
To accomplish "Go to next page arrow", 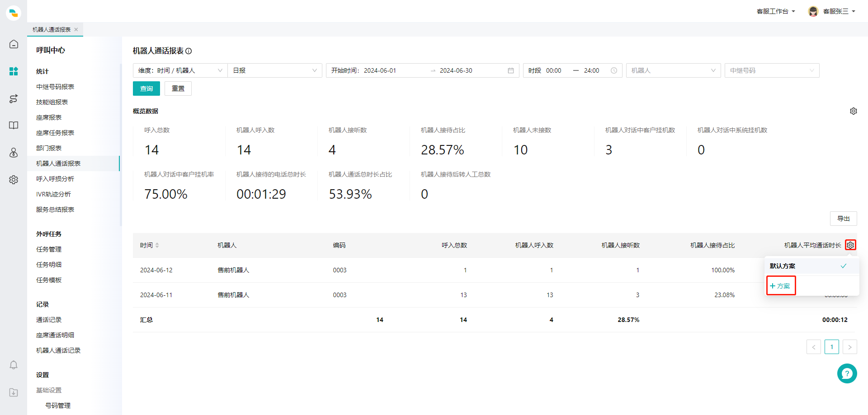I will click(x=850, y=347).
